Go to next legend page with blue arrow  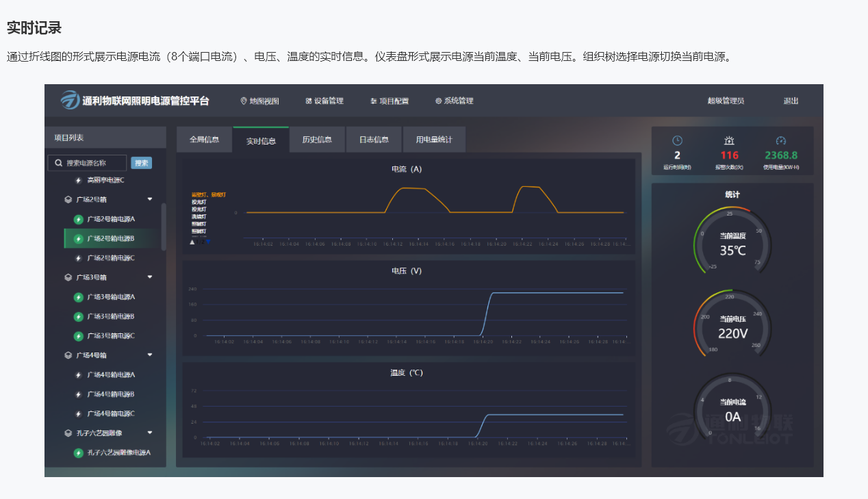208,241
